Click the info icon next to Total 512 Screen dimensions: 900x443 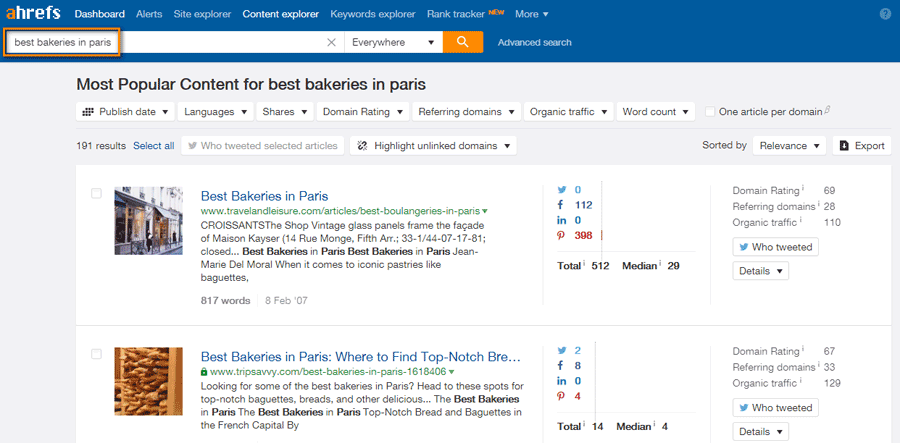pyautogui.click(x=584, y=264)
